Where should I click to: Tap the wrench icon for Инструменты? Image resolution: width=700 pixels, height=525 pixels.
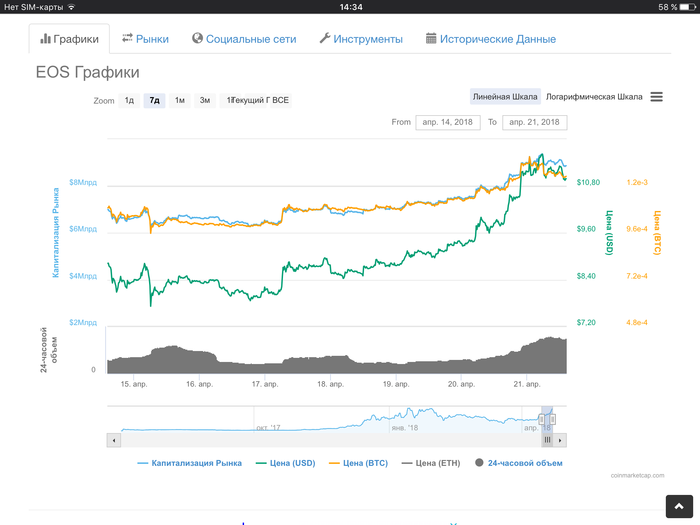325,38
